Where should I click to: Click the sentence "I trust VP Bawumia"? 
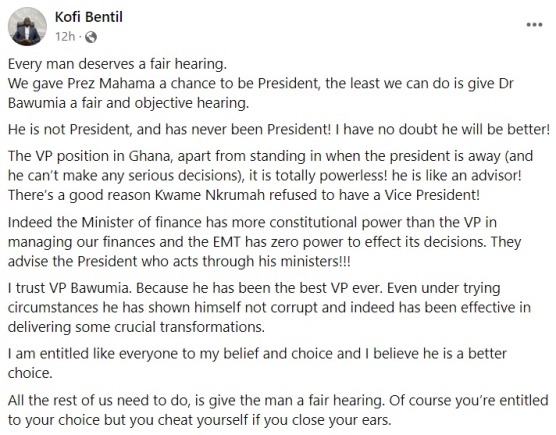[x=70, y=288]
